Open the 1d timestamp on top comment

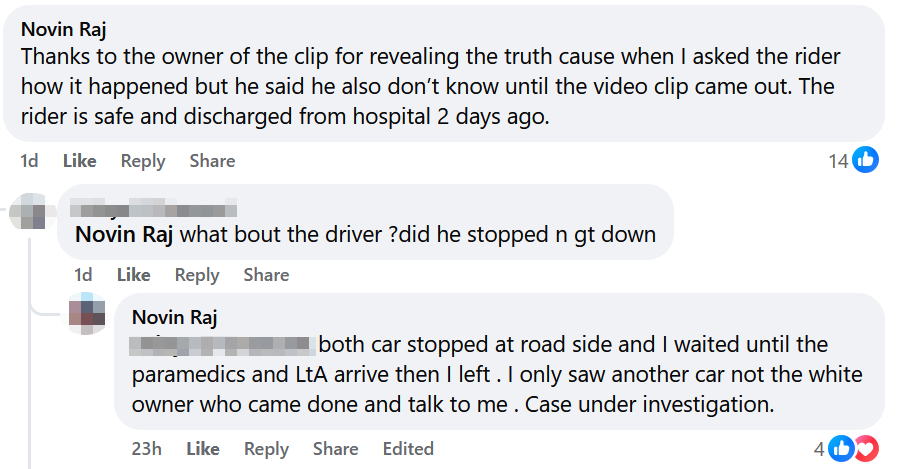29,161
